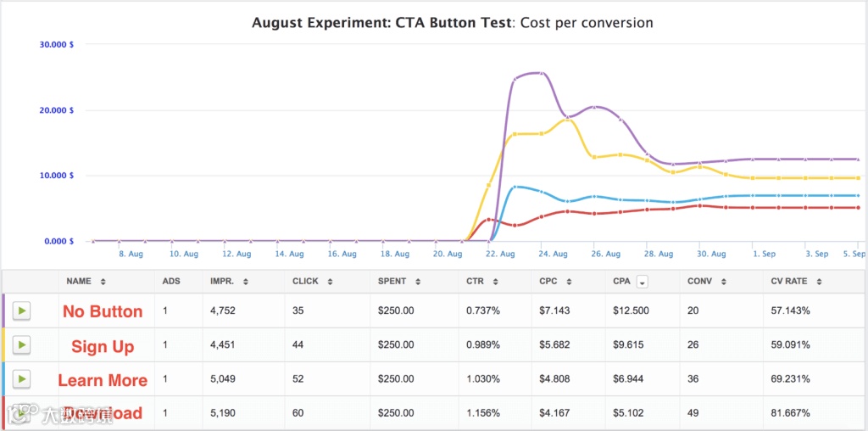Click the play icon next to Learn More

21,379
